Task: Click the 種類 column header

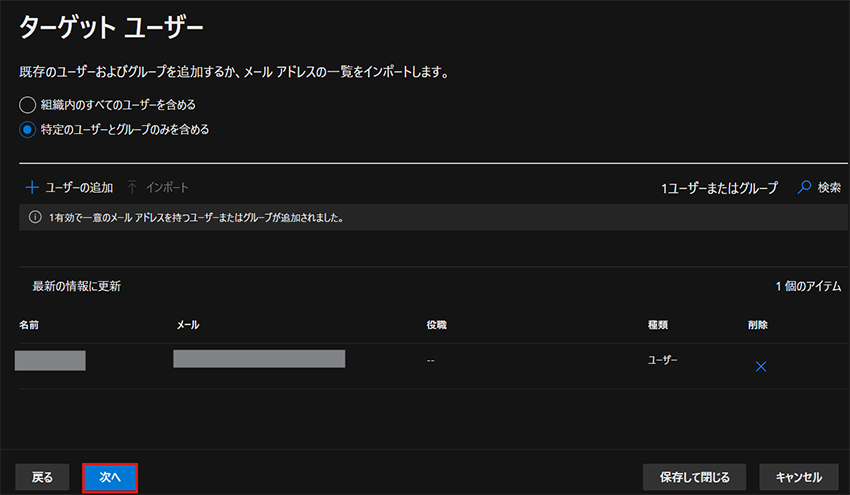Action: (658, 325)
